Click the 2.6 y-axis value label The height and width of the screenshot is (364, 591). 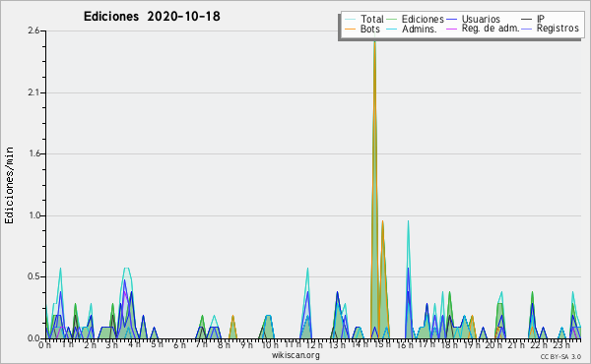coord(33,30)
